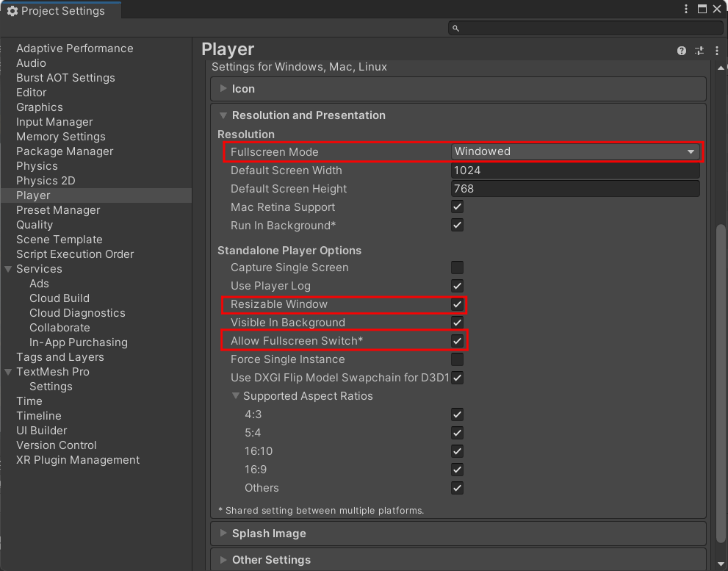Uncheck the Allow Fullscreen Switch checkbox

point(458,340)
